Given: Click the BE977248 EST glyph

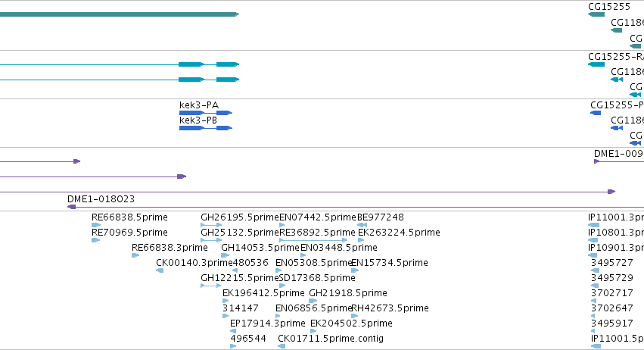Looking at the screenshot, I should [x=362, y=225].
